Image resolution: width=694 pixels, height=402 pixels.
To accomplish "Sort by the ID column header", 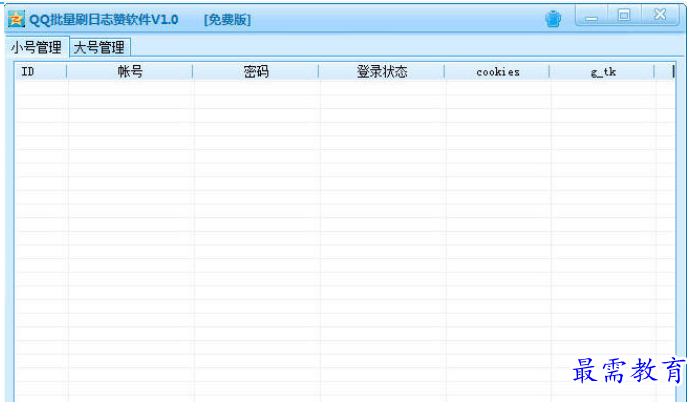I will pyautogui.click(x=41, y=72).
